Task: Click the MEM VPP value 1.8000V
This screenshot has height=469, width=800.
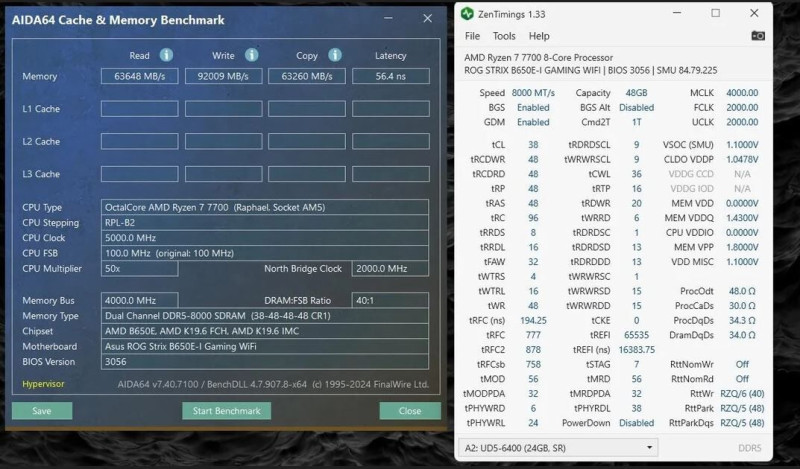Action: click(742, 247)
